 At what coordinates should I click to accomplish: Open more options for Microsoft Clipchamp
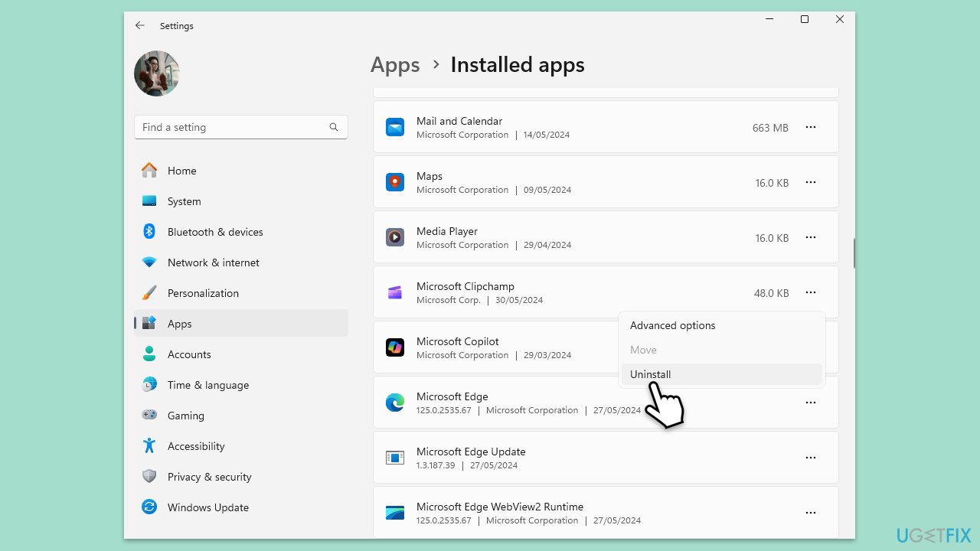coord(811,292)
